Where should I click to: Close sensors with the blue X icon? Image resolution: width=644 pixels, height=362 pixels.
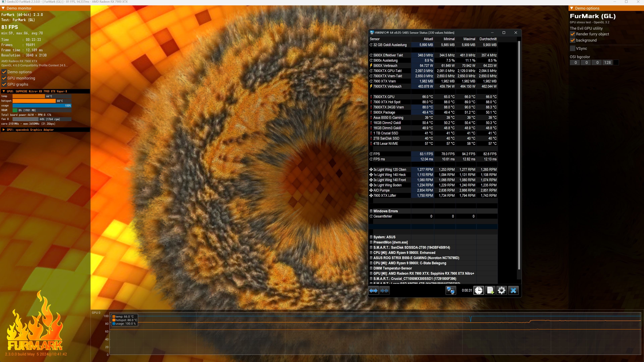(513, 291)
